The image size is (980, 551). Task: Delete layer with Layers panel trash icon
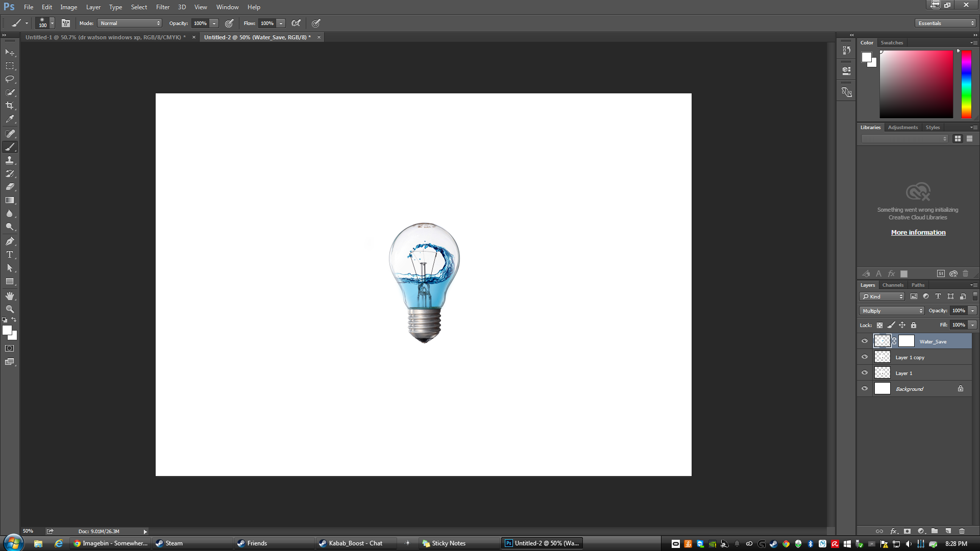point(962,531)
